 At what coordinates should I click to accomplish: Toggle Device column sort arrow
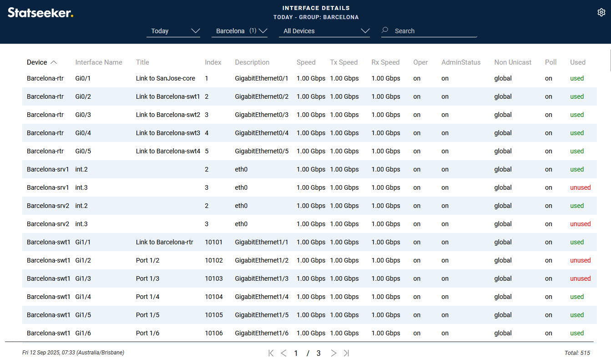point(54,62)
